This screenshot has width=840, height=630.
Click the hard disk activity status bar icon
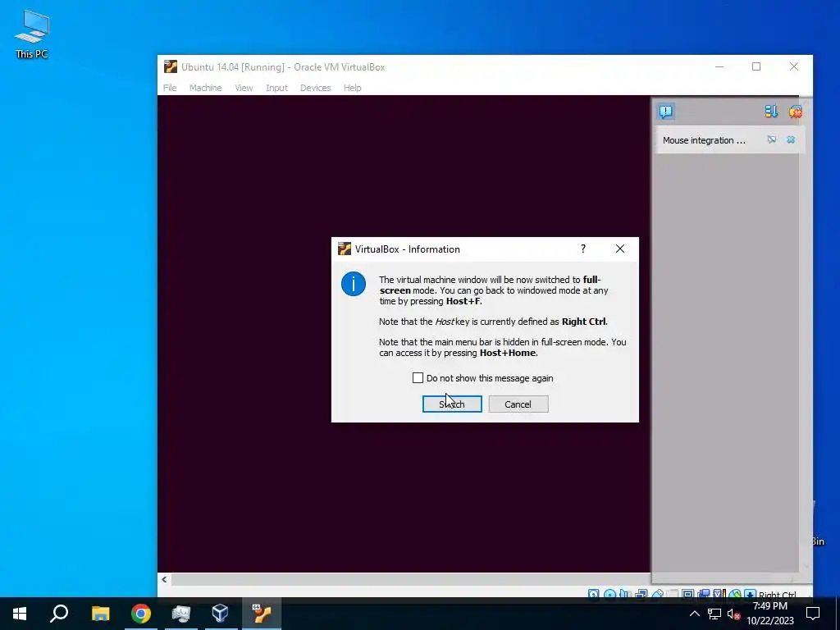[593, 594]
